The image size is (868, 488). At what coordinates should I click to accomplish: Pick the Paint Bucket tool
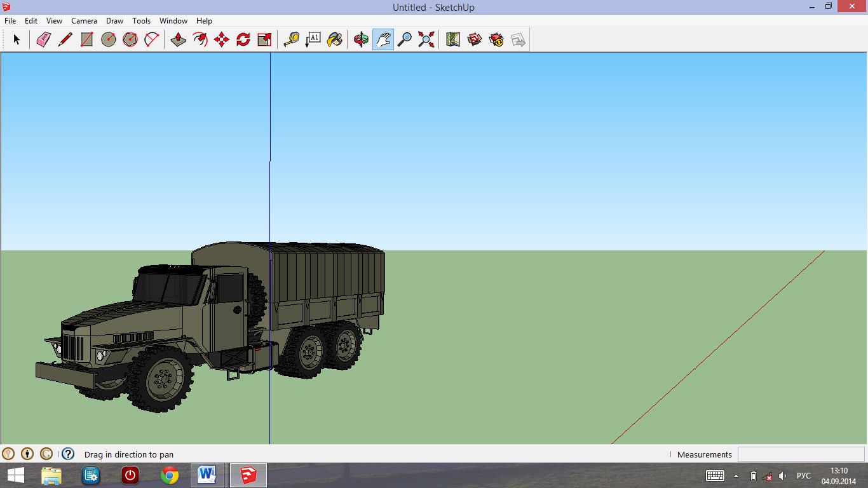335,39
